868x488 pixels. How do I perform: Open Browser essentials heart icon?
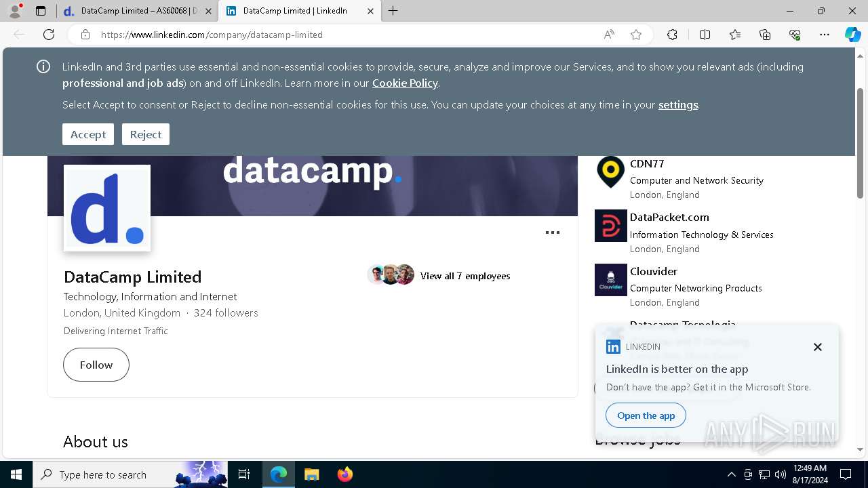[x=795, y=35]
